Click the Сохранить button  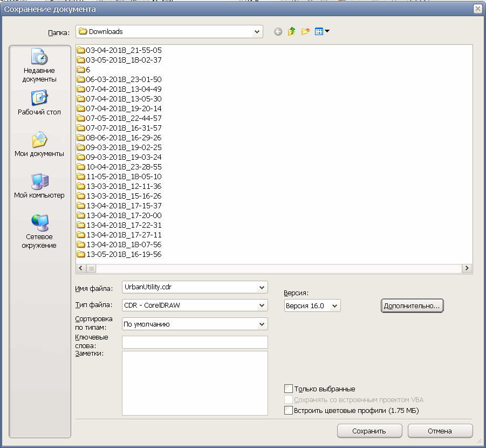pyautogui.click(x=369, y=431)
